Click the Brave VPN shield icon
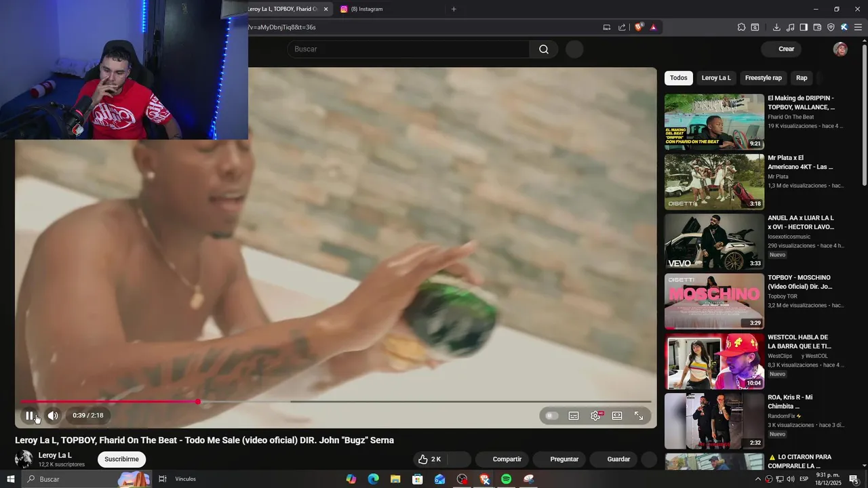 [831, 27]
